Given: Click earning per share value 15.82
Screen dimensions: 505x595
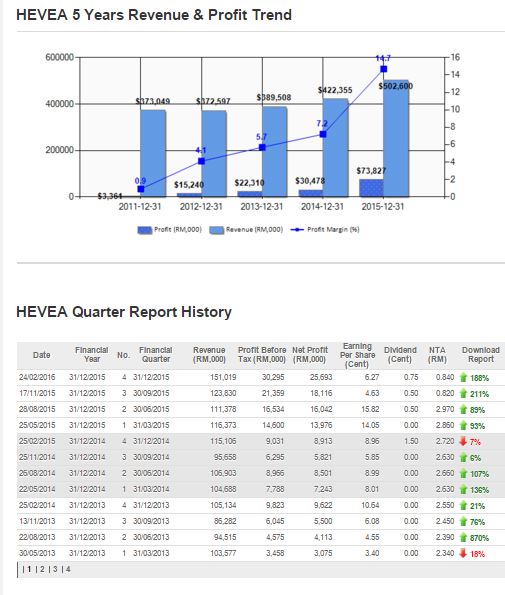Looking at the screenshot, I should (370, 409).
